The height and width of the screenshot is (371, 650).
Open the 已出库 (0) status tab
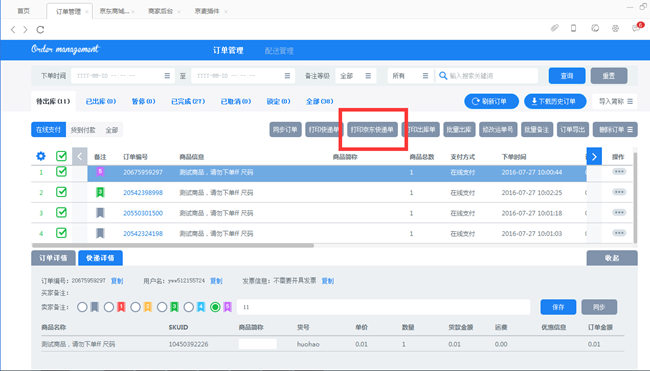(101, 101)
